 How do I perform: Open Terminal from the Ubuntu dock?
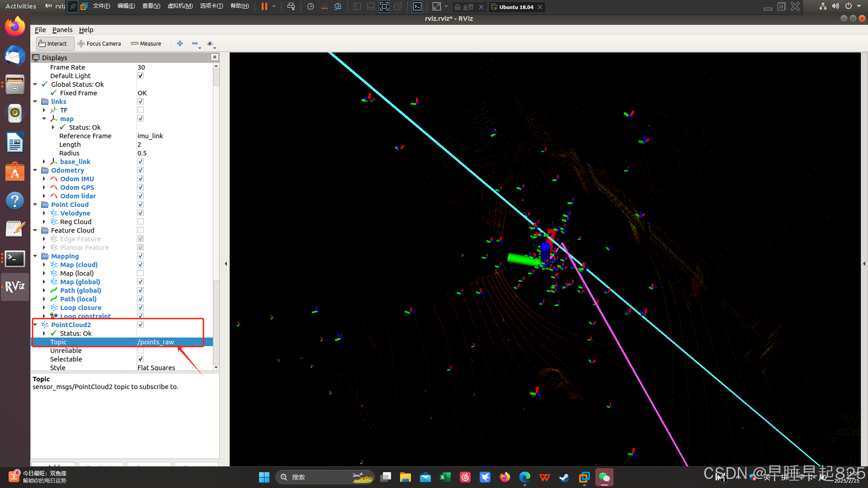click(15, 258)
